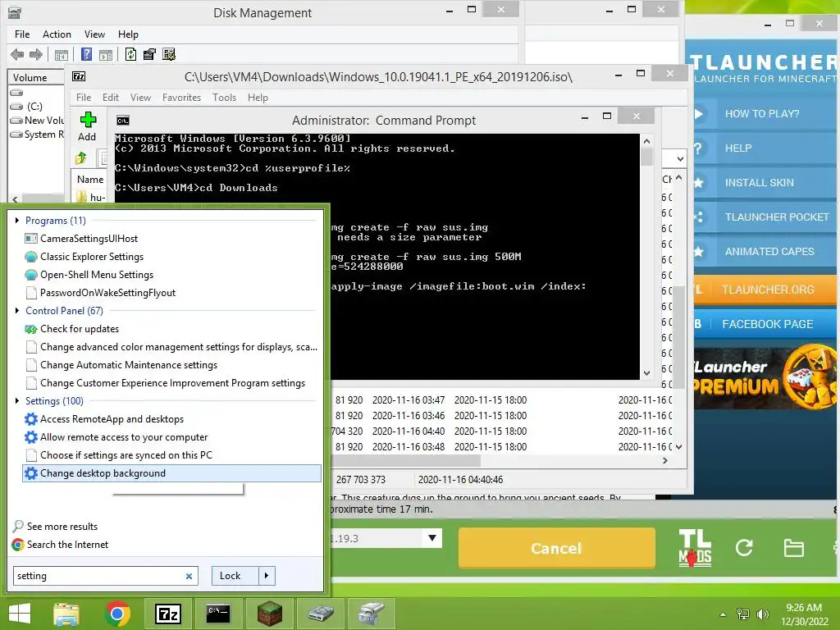Open Check for updates result
Screen dimensions: 840x630
pyautogui.click(x=80, y=329)
